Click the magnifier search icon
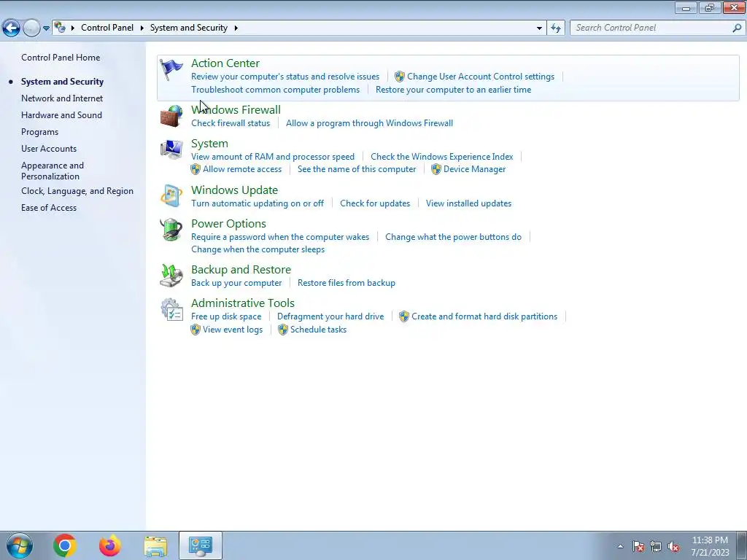 [x=737, y=28]
